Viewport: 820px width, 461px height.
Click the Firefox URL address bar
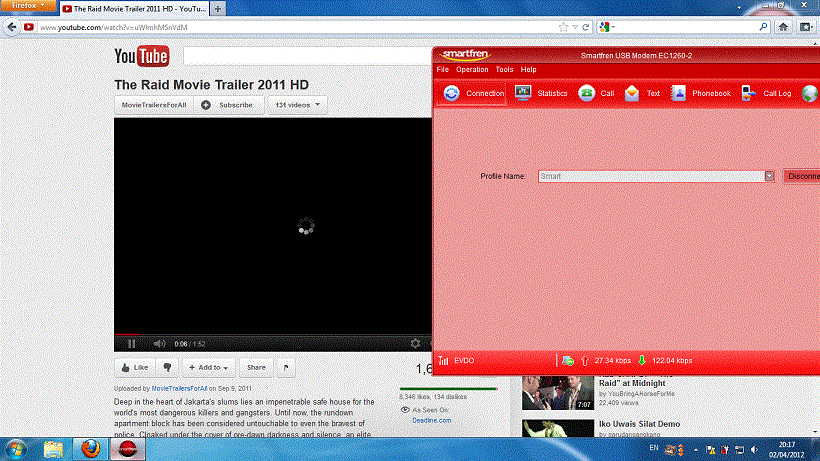point(298,27)
